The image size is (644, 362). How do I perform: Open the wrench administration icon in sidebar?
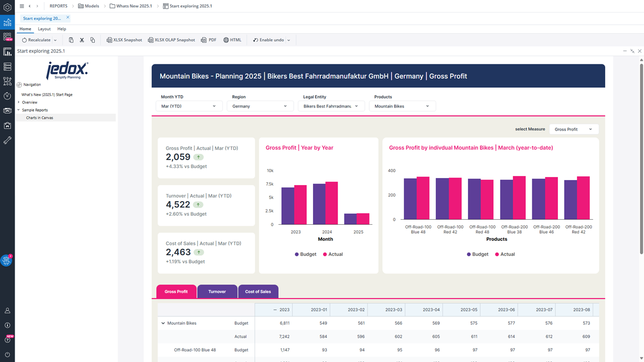point(7,140)
